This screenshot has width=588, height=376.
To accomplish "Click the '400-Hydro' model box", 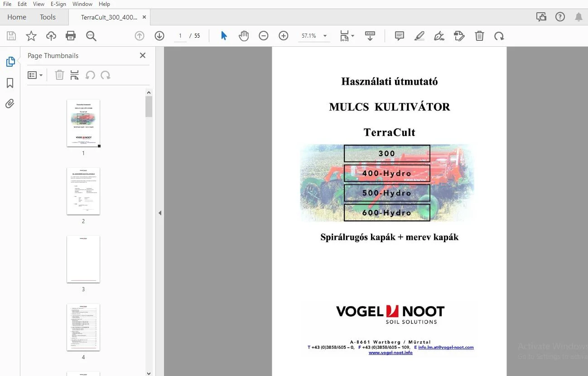I will (x=387, y=173).
